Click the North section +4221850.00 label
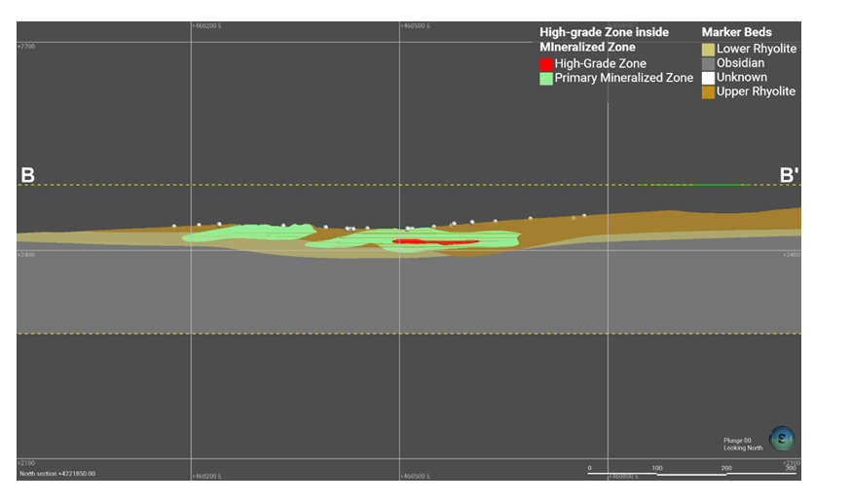This screenshot has height=504, width=851. point(57,474)
